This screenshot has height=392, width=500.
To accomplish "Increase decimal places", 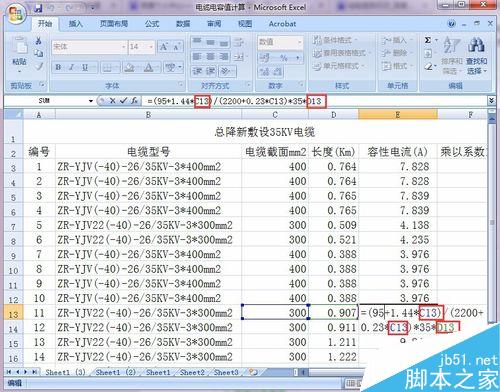I will [x=264, y=71].
